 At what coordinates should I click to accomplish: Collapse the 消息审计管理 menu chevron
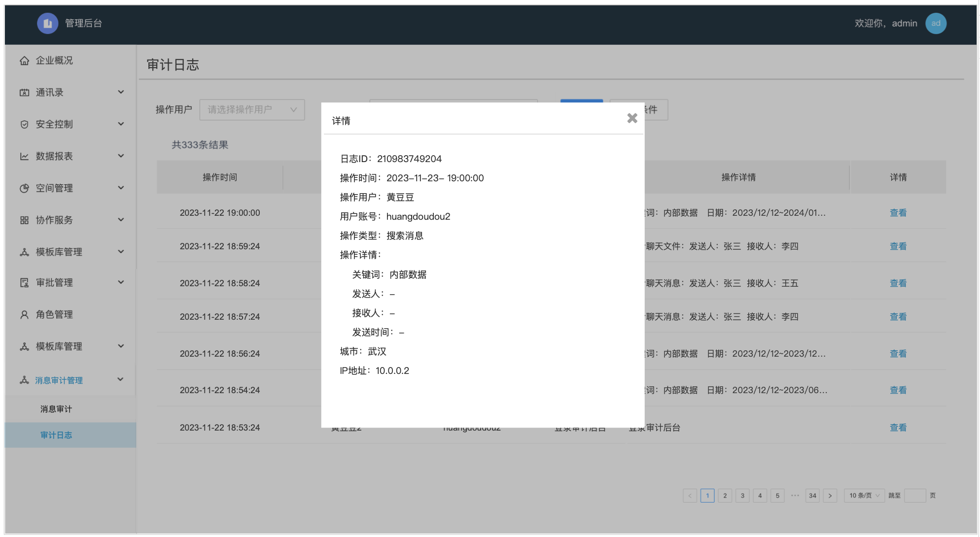121,379
